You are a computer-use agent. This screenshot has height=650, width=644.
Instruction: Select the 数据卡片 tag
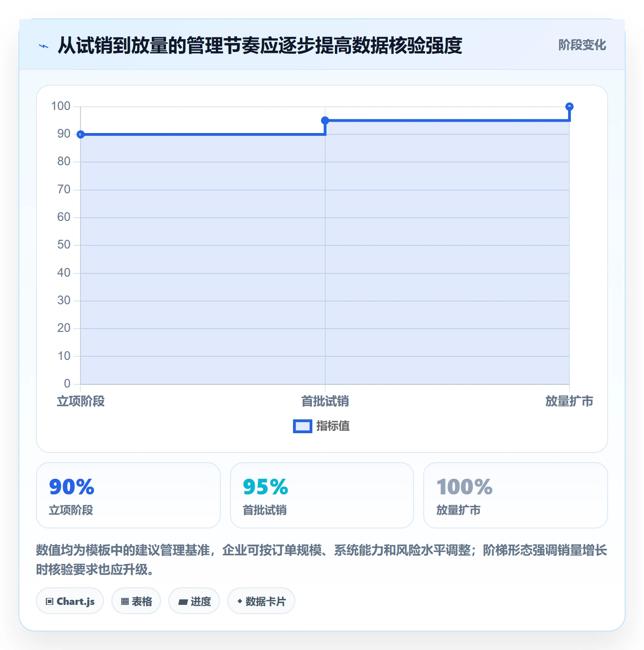[261, 601]
